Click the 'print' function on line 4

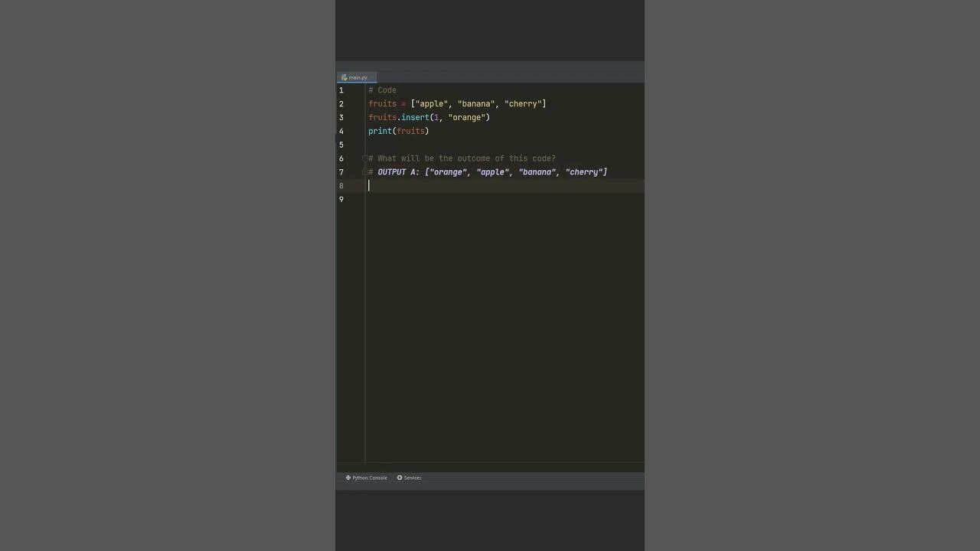click(380, 132)
